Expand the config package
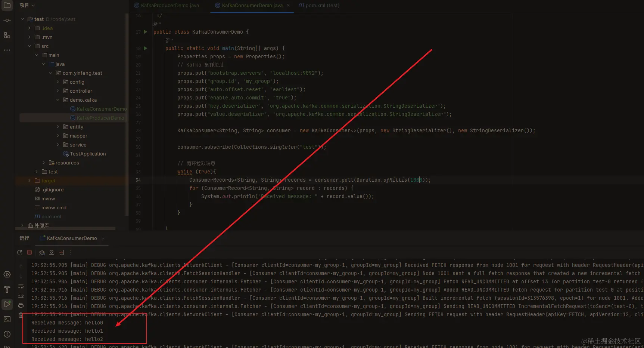The width and height of the screenshot is (644, 348). (58, 82)
